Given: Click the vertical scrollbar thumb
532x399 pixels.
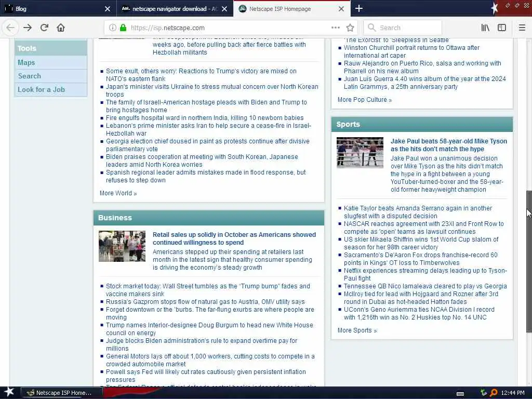Looking at the screenshot, I should coord(529,261).
